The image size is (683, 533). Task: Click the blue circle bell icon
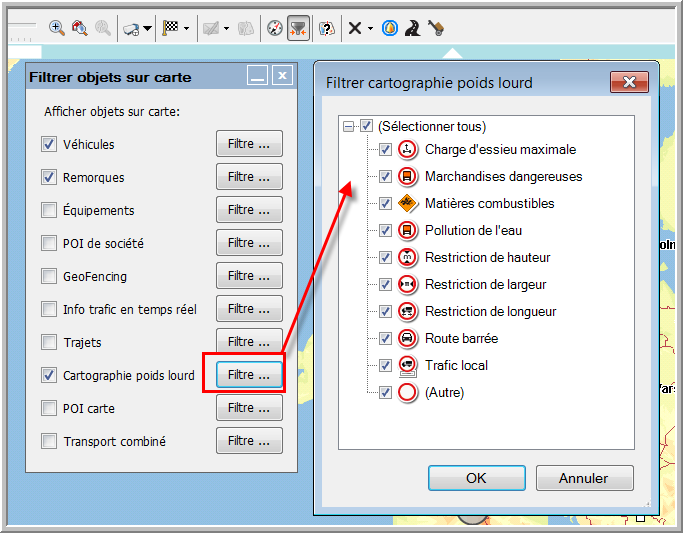(390, 28)
